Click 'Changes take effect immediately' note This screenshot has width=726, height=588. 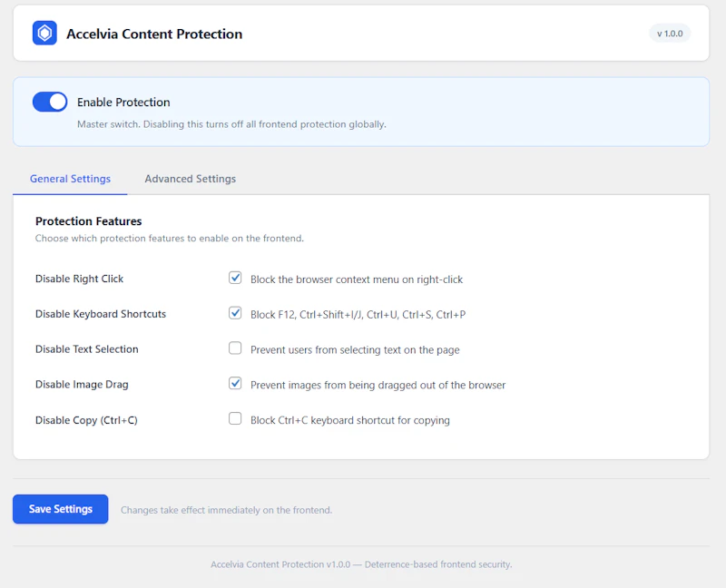(226, 510)
